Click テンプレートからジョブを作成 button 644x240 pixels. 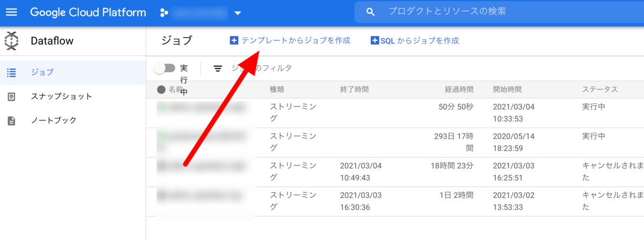point(290,40)
